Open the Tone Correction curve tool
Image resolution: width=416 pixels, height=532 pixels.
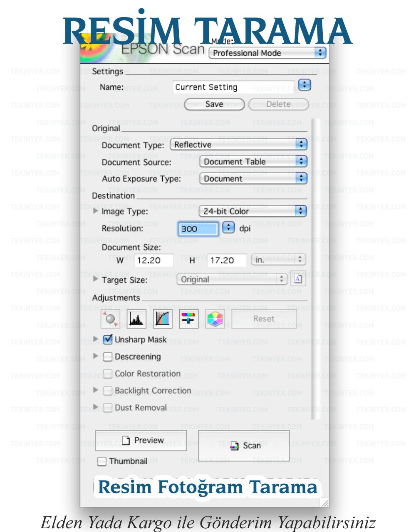tap(163, 319)
